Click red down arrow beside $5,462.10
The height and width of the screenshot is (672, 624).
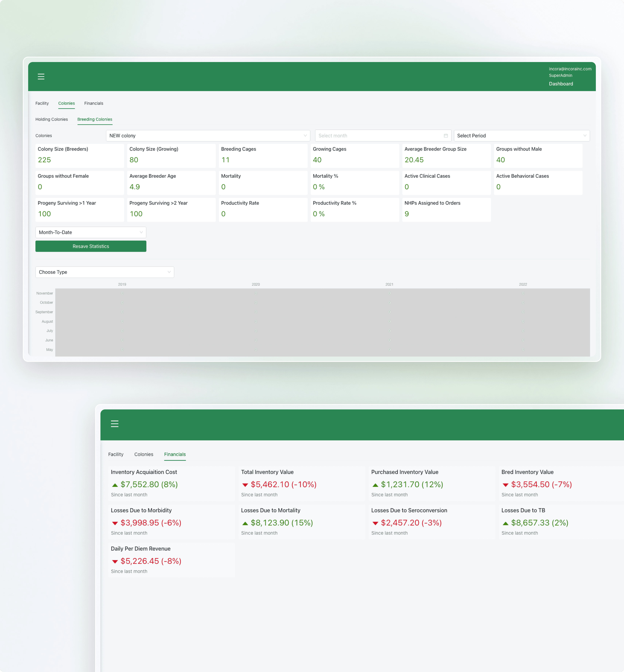[245, 485]
